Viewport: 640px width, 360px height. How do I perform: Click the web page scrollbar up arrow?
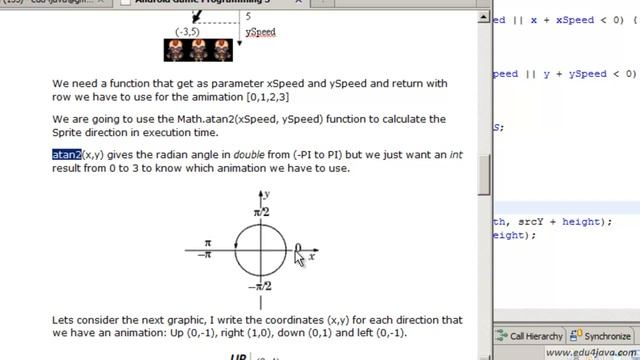point(484,17)
